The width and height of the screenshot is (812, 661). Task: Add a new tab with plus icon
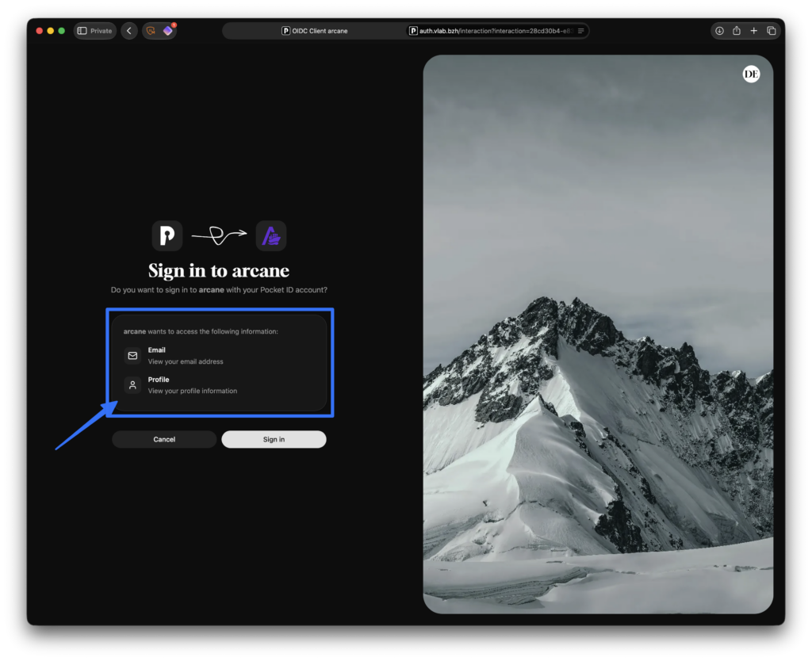pyautogui.click(x=754, y=31)
